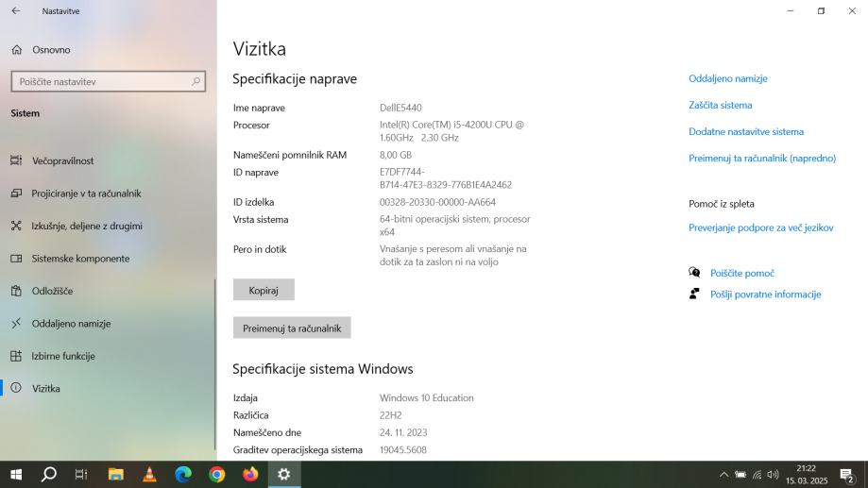The image size is (868, 488).
Task: Click OS build value 19045.5608
Action: [x=403, y=450]
